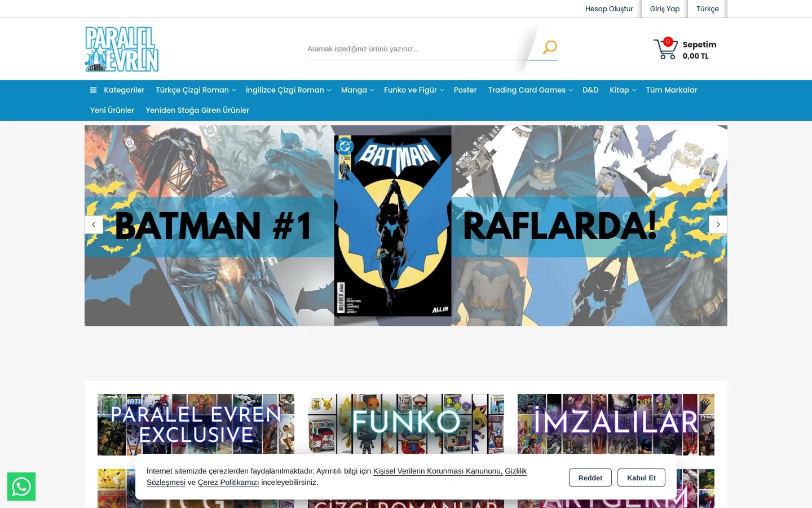Screen dimensions: 812x508
Task: Open the Kategoriler menu label
Action: click(124, 90)
